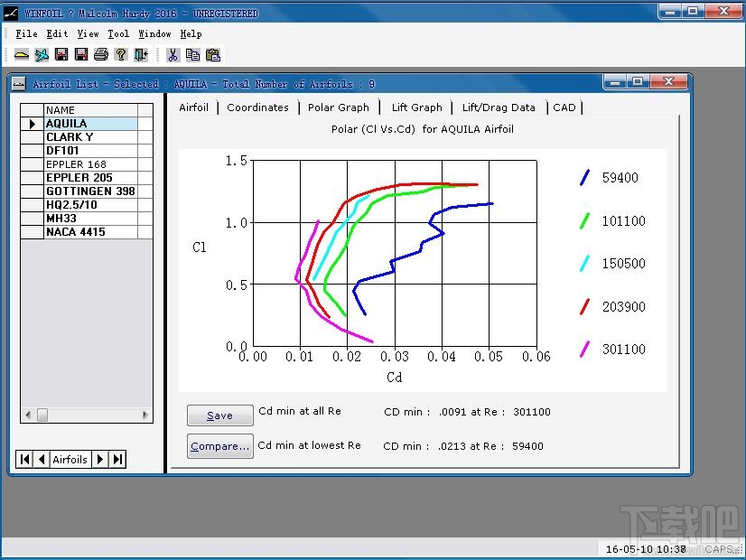746x560 pixels.
Task: Click the row selector arrow beside AQUILA
Action: coord(32,124)
